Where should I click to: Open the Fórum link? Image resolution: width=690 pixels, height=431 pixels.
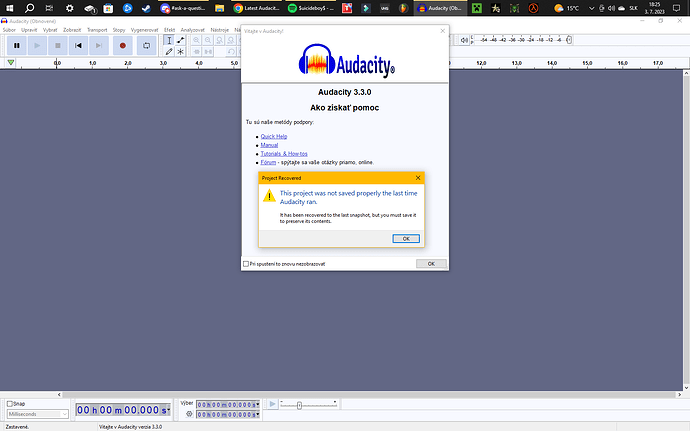pyautogui.click(x=268, y=162)
